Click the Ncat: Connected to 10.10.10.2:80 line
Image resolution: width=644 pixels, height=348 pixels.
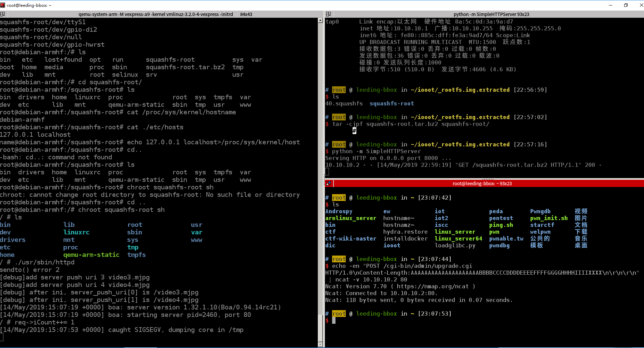click(381, 293)
